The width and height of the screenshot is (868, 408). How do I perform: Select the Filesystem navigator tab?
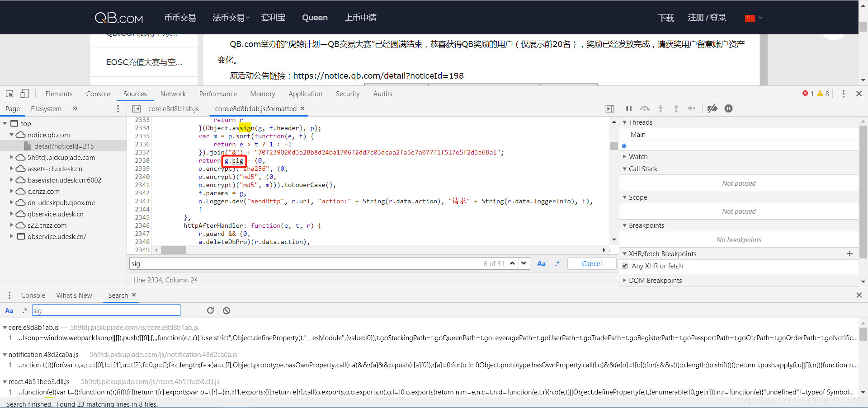pos(46,108)
